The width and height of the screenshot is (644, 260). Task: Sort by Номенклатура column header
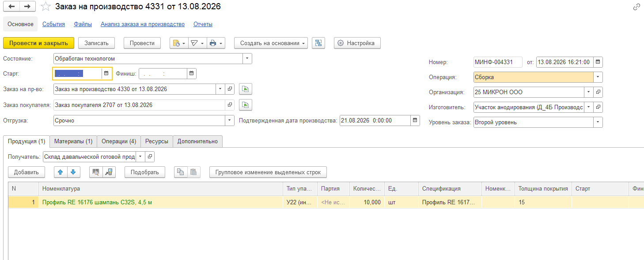click(x=161, y=189)
